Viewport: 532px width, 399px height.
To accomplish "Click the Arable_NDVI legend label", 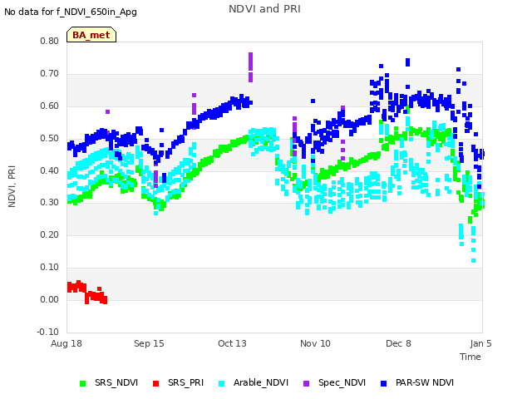I will pos(261,382).
